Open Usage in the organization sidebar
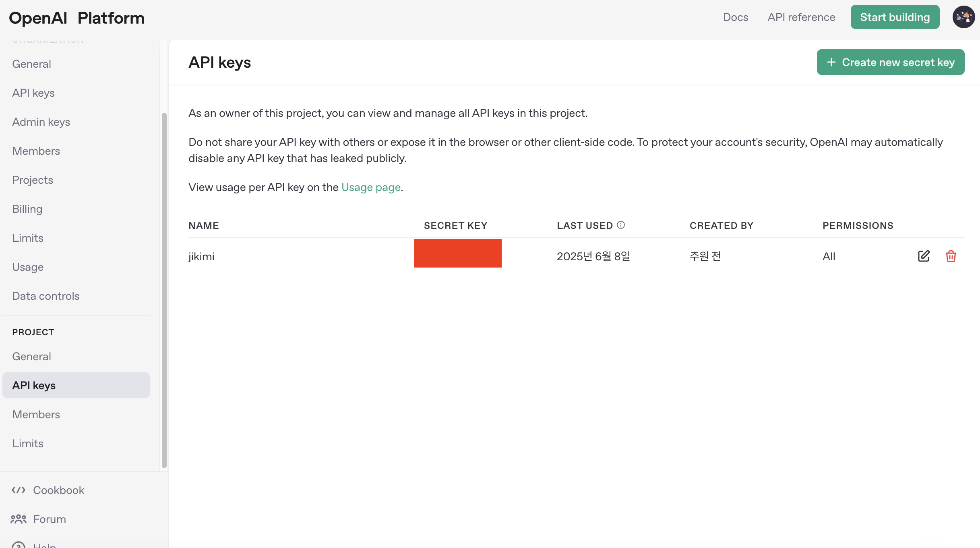Image resolution: width=980 pixels, height=548 pixels. coord(28,267)
